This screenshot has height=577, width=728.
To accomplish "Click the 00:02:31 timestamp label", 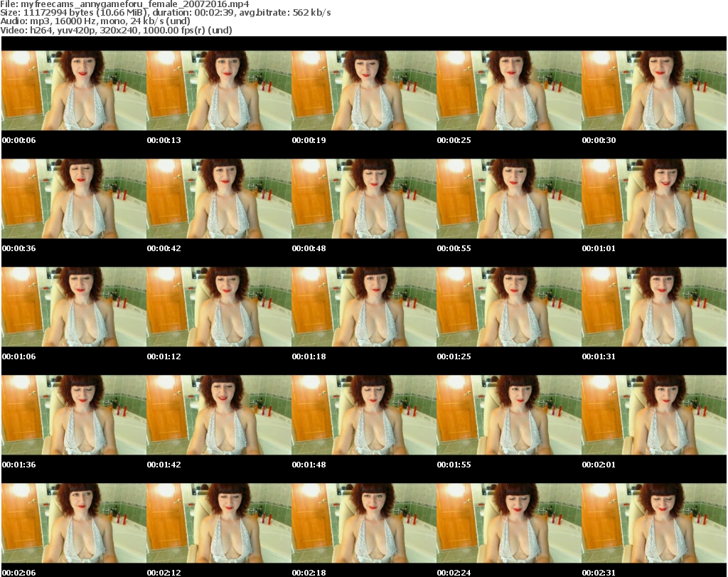I will tap(599, 573).
